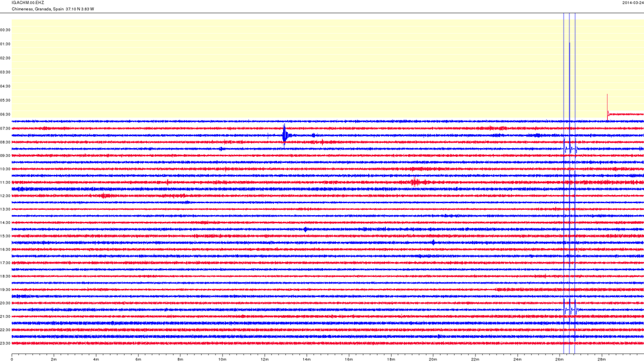Select the 23:30 time label

[x=5, y=343]
